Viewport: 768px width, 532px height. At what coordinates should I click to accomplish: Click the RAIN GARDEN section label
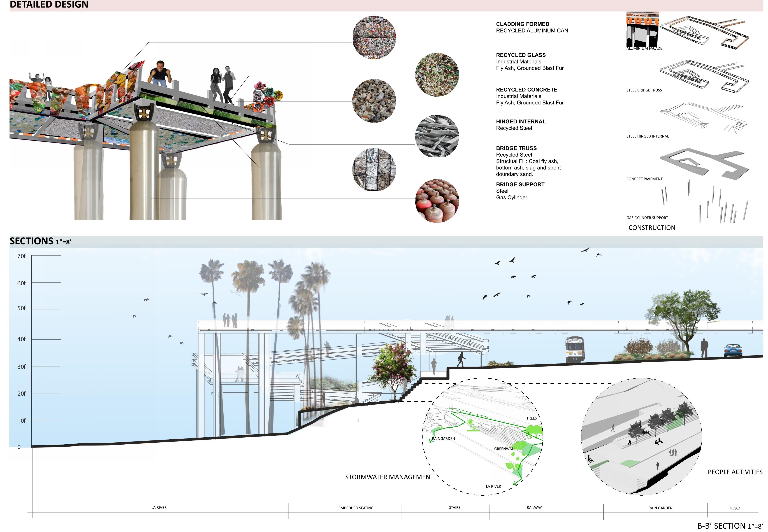point(660,508)
